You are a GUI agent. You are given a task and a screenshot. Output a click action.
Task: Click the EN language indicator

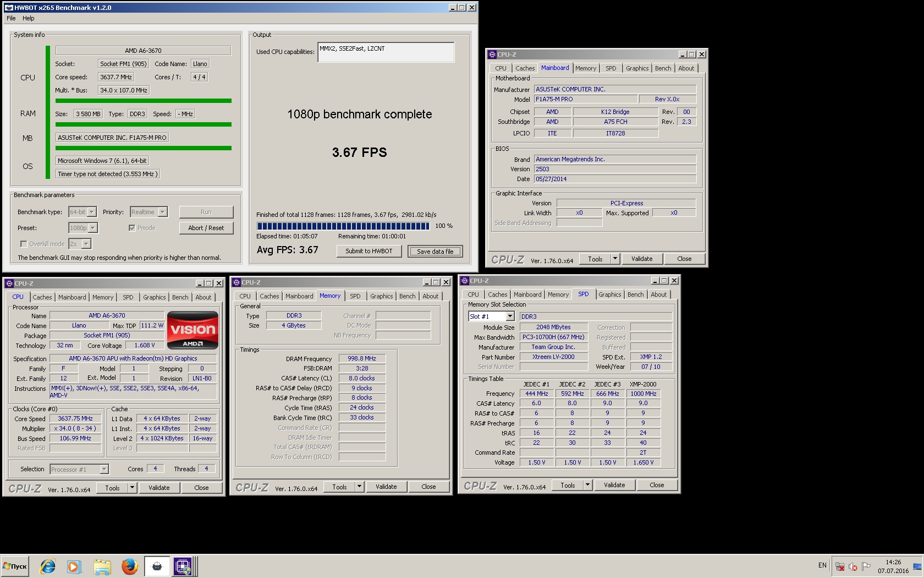pos(822,565)
